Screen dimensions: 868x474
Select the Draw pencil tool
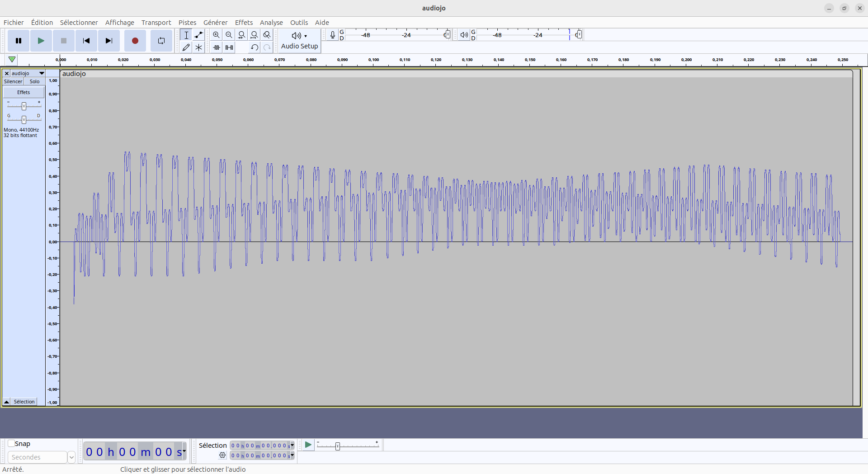(186, 47)
